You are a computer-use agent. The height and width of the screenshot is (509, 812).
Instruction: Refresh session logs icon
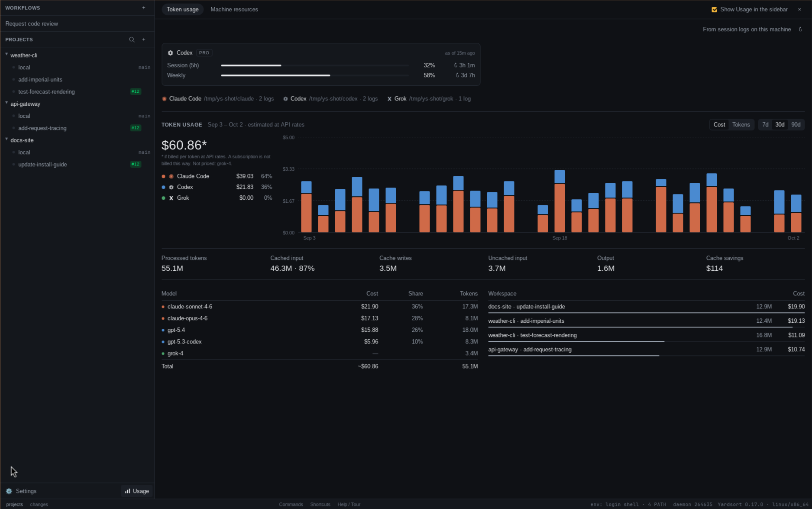pyautogui.click(x=800, y=29)
